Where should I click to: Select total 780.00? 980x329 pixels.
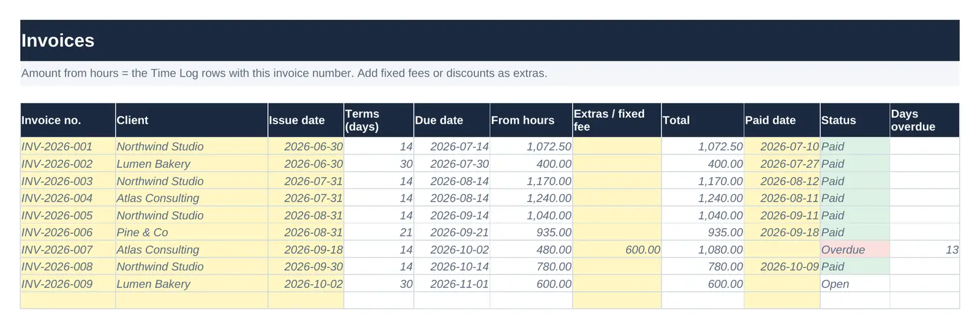pos(703,267)
